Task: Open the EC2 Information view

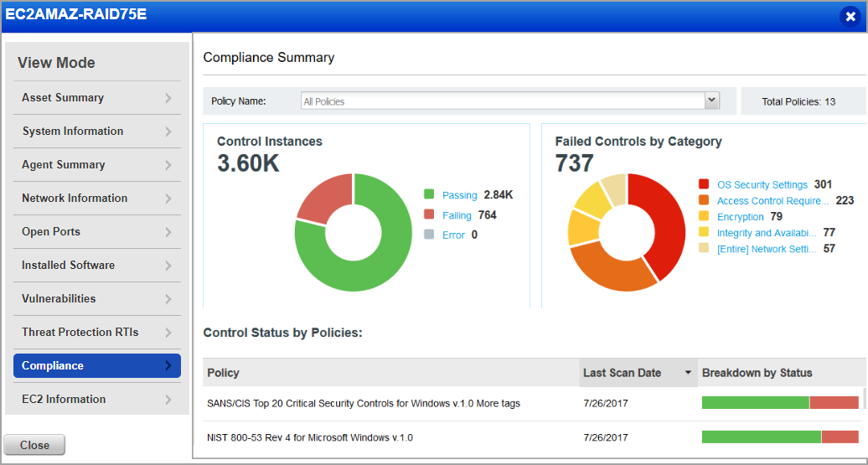Action: click(97, 399)
